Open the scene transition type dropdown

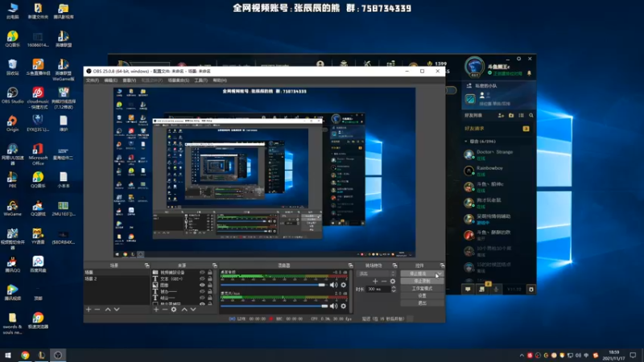[377, 274]
